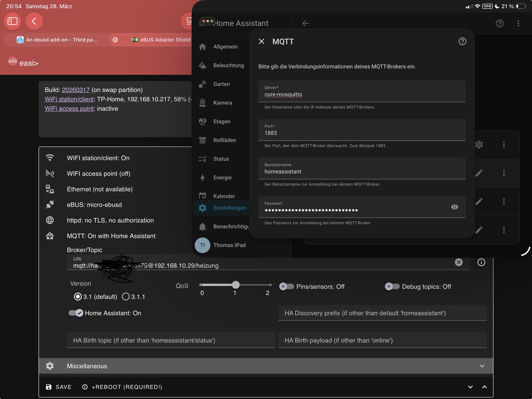The width and height of the screenshot is (532, 399).
Task: Click the Miscellaneous gear icon
Action: (x=50, y=366)
